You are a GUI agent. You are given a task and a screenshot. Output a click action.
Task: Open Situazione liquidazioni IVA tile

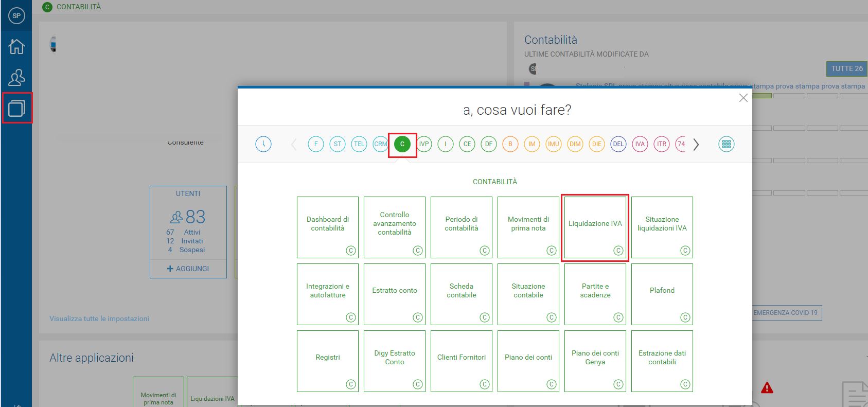pyautogui.click(x=662, y=227)
